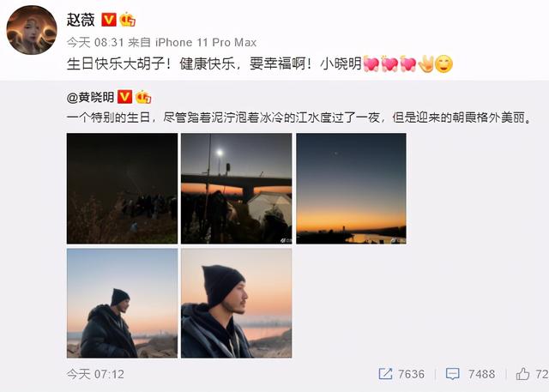View the bridge at dawn photo thumbnail

click(x=237, y=189)
